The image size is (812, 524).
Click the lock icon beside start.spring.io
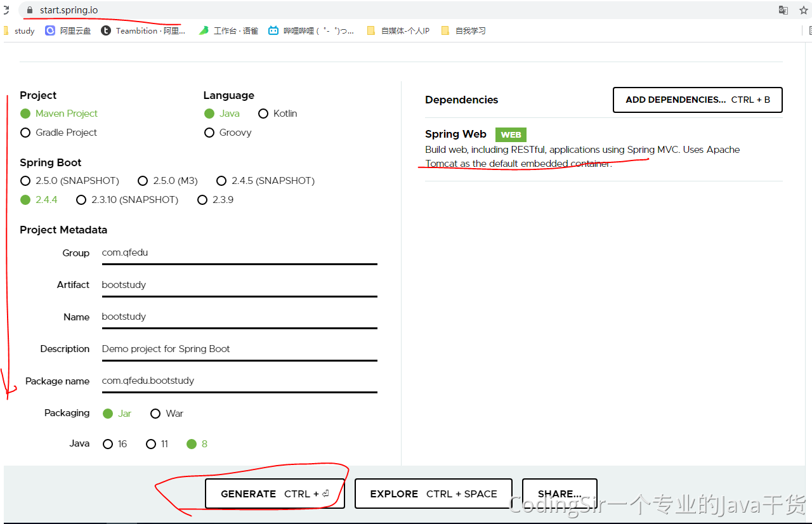pyautogui.click(x=29, y=10)
